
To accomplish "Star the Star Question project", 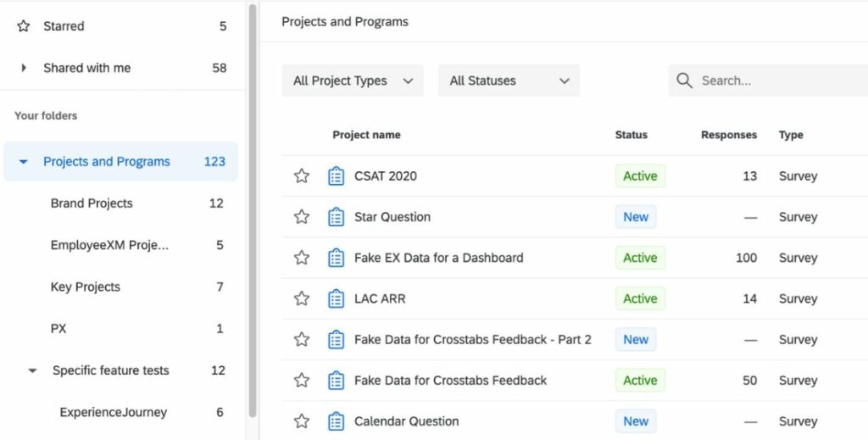I will [x=302, y=217].
